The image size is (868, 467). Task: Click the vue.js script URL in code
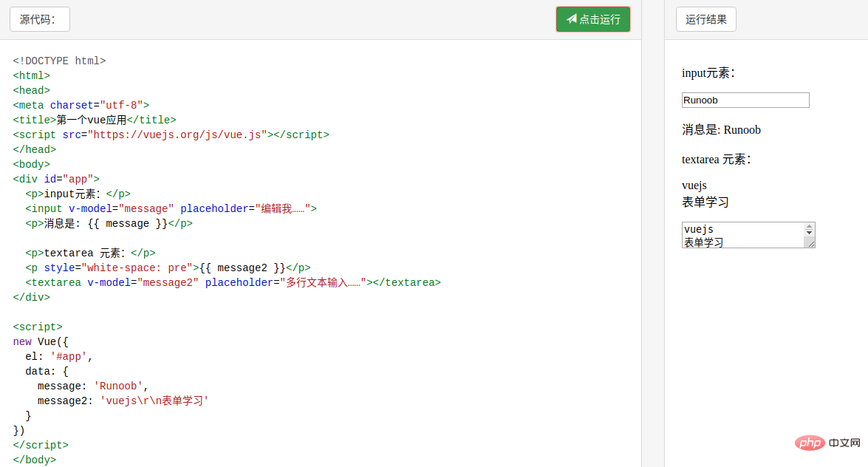[177, 134]
